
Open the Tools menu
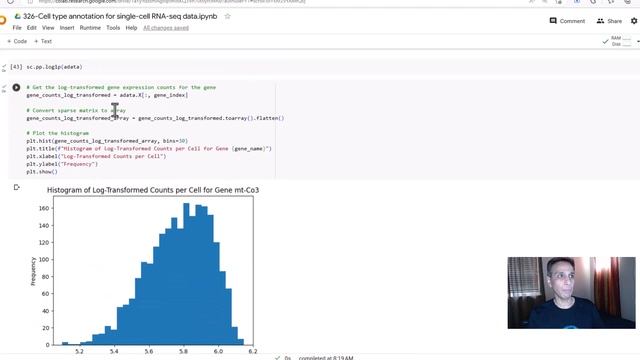[113, 28]
